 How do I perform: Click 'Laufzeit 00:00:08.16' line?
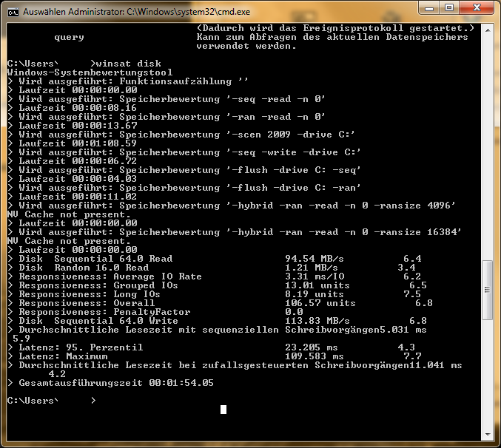tap(72, 108)
